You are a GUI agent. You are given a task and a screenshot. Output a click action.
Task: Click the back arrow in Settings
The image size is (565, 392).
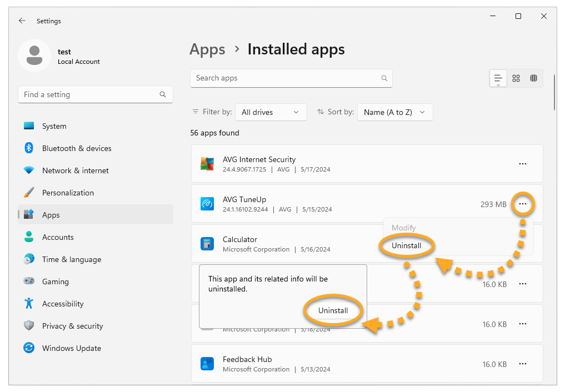pyautogui.click(x=22, y=21)
